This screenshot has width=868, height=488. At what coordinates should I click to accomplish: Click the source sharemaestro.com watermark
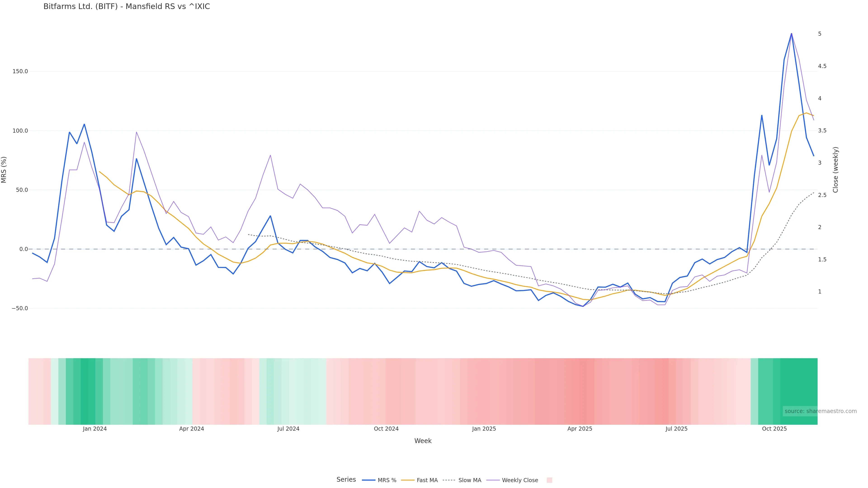point(820,411)
